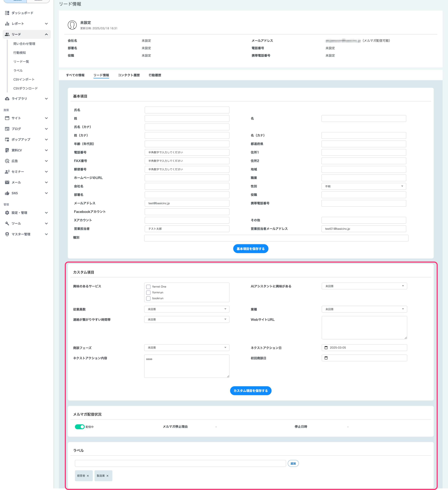Open 問い合わせ管理 in sidebar
This screenshot has width=448, height=490.
[x=24, y=44]
